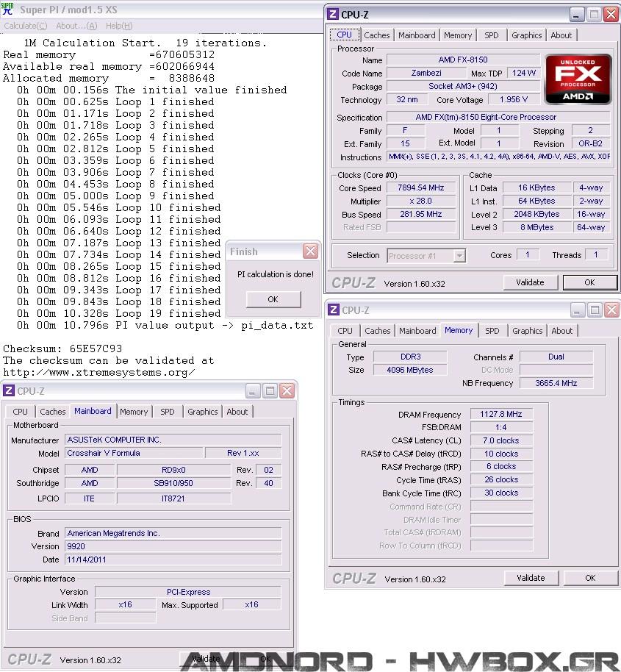
Task: Select Caches tab in Memory CPU-Z window
Action: 377,331
